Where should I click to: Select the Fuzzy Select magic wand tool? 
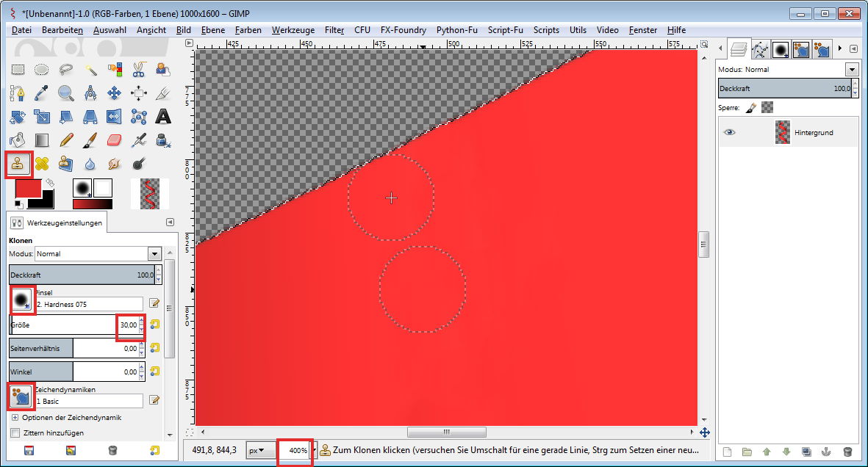(90, 70)
